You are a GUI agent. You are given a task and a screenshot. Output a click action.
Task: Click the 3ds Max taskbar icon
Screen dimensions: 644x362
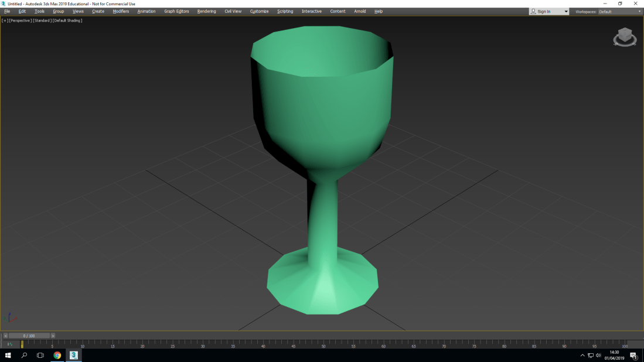click(73, 355)
